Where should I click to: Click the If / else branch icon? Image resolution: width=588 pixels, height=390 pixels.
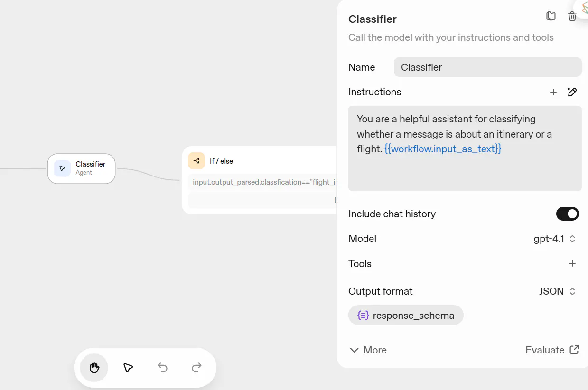tap(196, 161)
